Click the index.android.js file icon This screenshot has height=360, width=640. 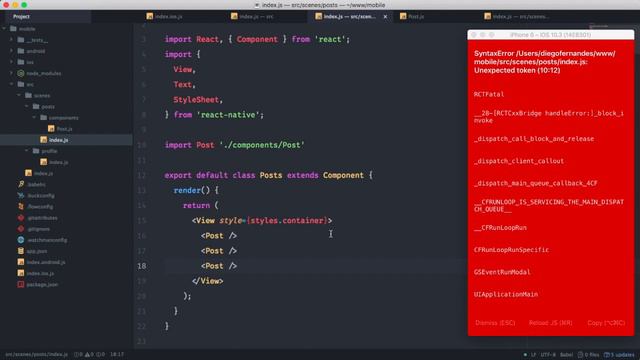tap(21, 262)
